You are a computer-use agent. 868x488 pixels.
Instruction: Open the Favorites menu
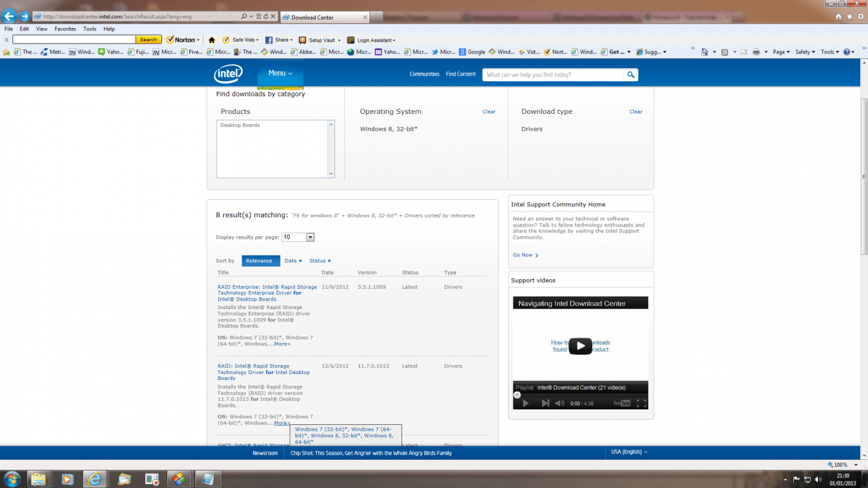click(65, 29)
